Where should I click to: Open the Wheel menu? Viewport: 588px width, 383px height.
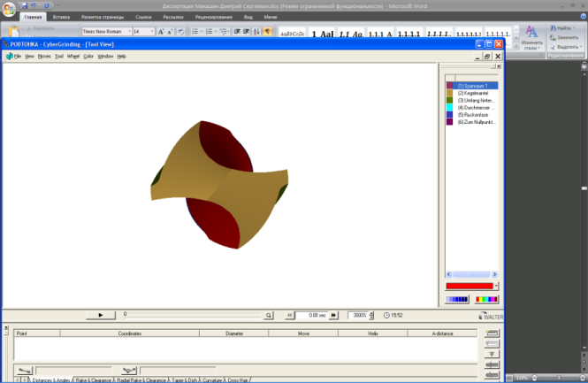click(73, 57)
